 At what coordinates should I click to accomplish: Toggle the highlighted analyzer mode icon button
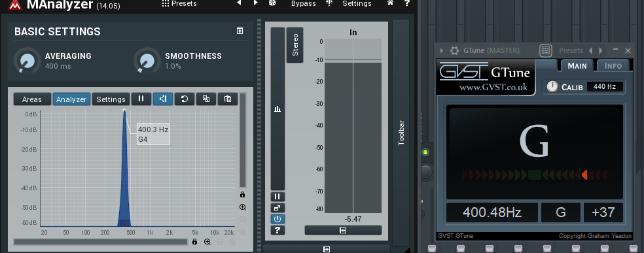[163, 99]
